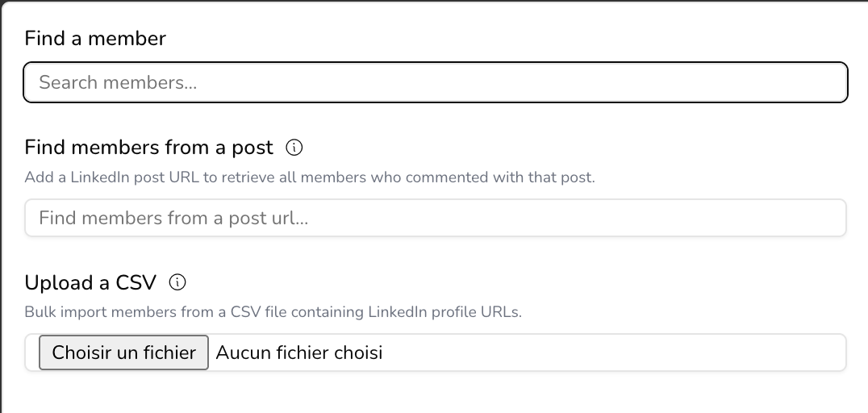
Task: Click the Find members from a post url field
Action: (x=435, y=218)
